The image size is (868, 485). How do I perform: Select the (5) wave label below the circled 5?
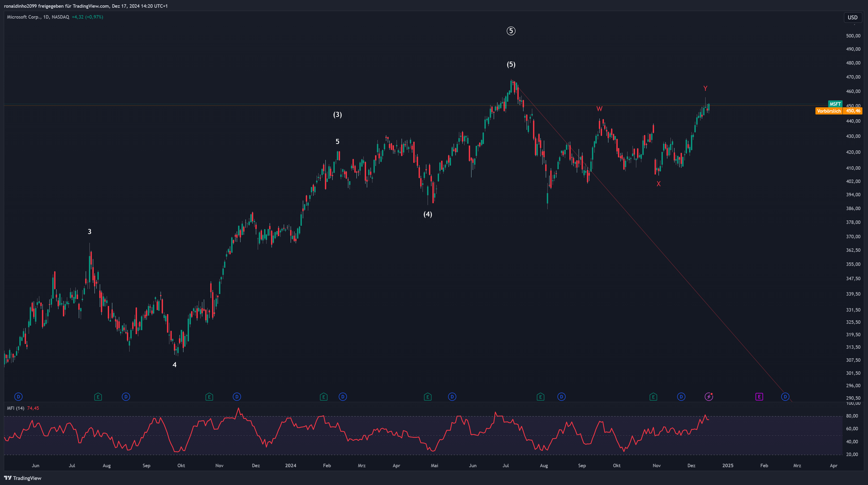[x=511, y=65]
